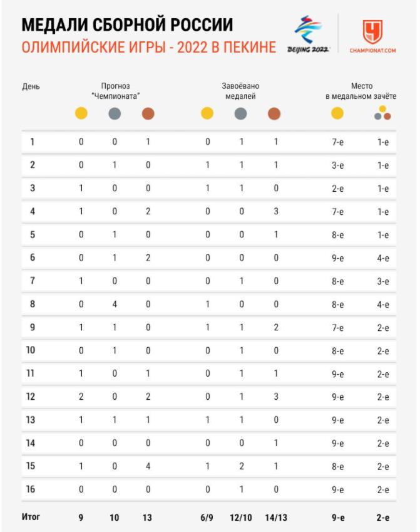Viewport: 420px width, 532px height.
Task: Click the subtitle ОЛИМПИЙСКИЕ ИГРЫ - 2022 В ПЕКИНЕ
Action: click(x=149, y=47)
